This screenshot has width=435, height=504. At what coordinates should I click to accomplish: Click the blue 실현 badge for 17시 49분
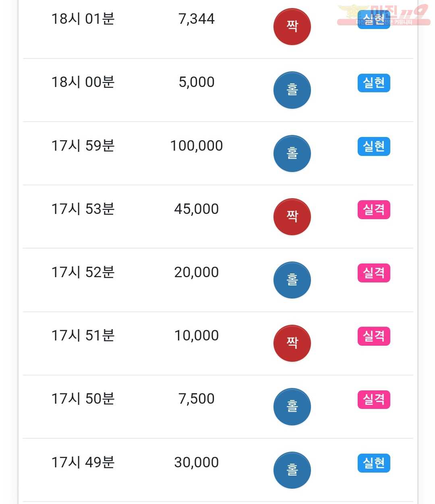tap(374, 463)
